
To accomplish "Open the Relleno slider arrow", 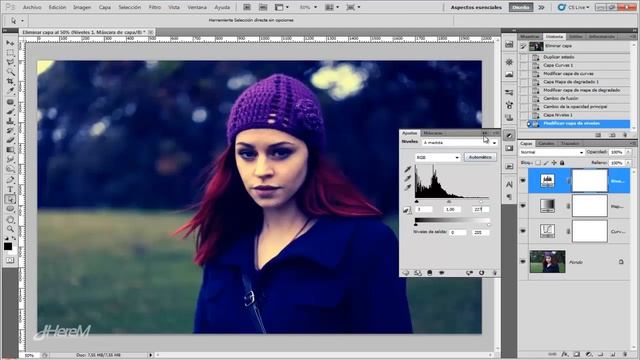I will (628, 163).
